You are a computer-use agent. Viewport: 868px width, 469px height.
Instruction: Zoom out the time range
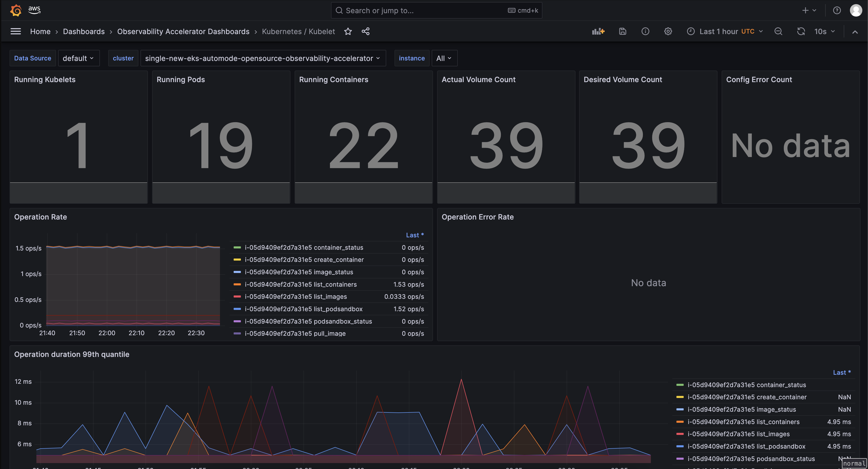778,31
